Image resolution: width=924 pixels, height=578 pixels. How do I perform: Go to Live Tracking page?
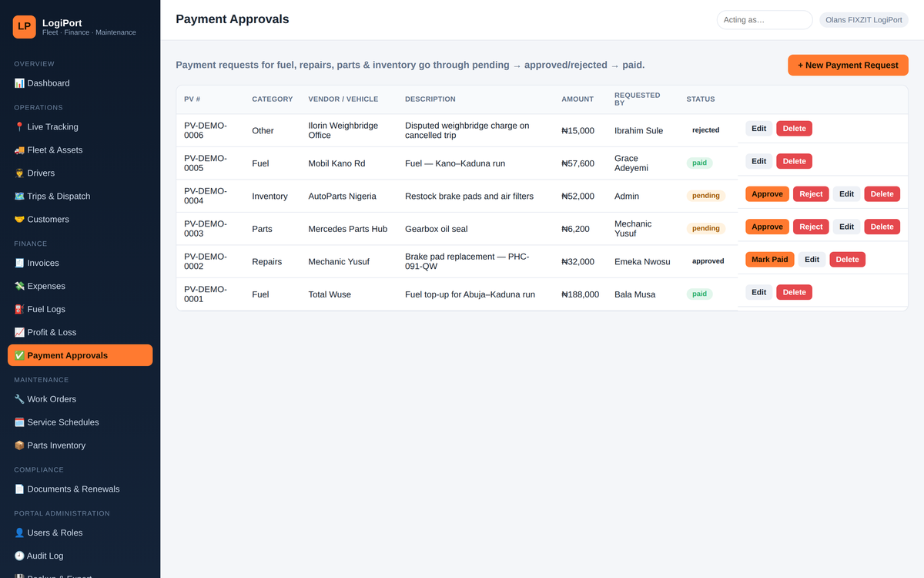click(x=80, y=127)
